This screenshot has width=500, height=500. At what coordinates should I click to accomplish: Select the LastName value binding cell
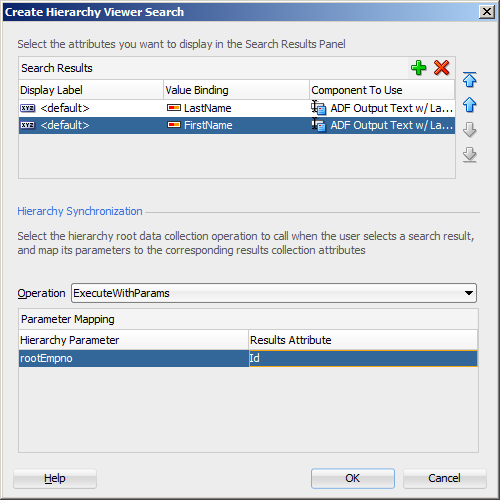[237, 108]
